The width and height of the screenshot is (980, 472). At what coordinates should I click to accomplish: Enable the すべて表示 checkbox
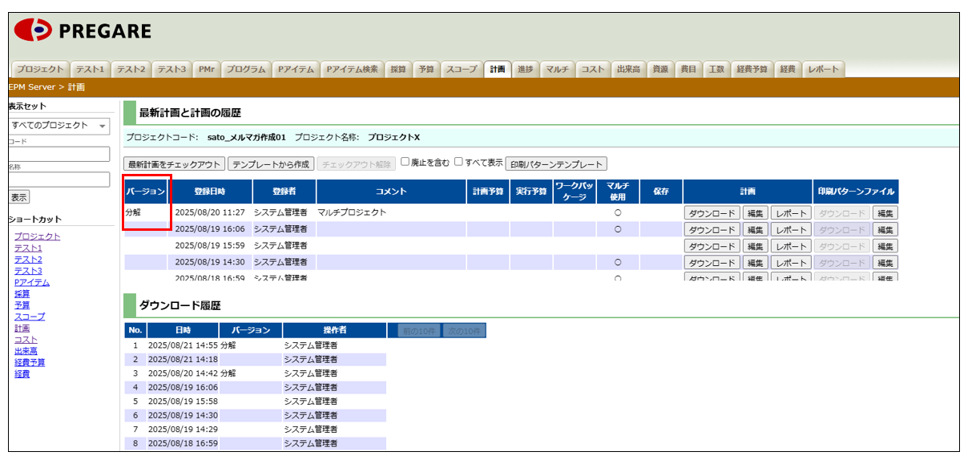(x=458, y=162)
